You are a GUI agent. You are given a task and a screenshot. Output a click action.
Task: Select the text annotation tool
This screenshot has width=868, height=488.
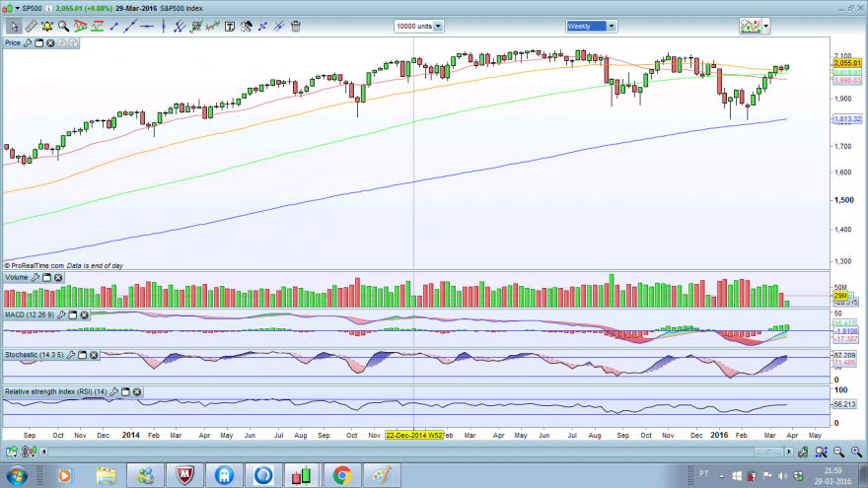pos(230,26)
